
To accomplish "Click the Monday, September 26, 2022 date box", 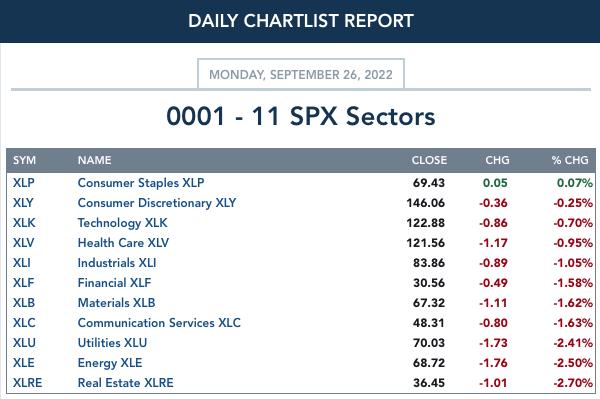I will (301, 74).
